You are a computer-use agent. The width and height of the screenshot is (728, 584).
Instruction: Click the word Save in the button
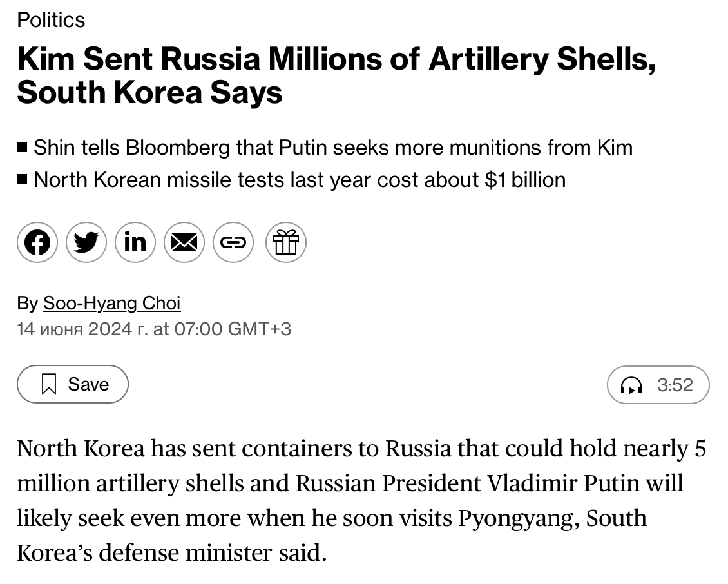click(x=88, y=384)
